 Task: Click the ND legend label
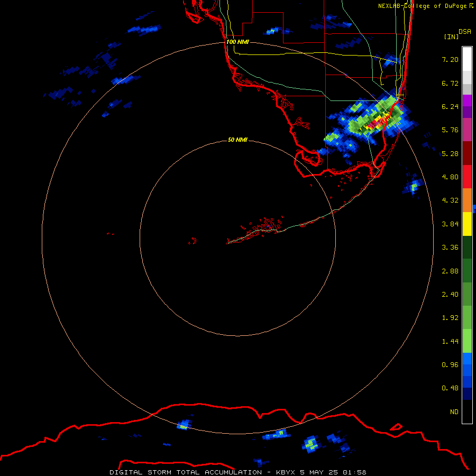pyautogui.click(x=454, y=412)
